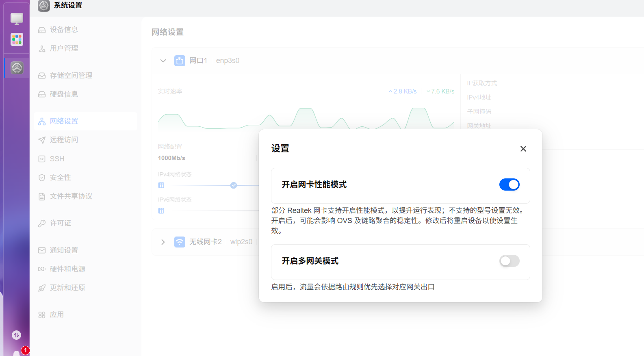
Task: Open 安全性 in the sidebar
Action: (85, 178)
